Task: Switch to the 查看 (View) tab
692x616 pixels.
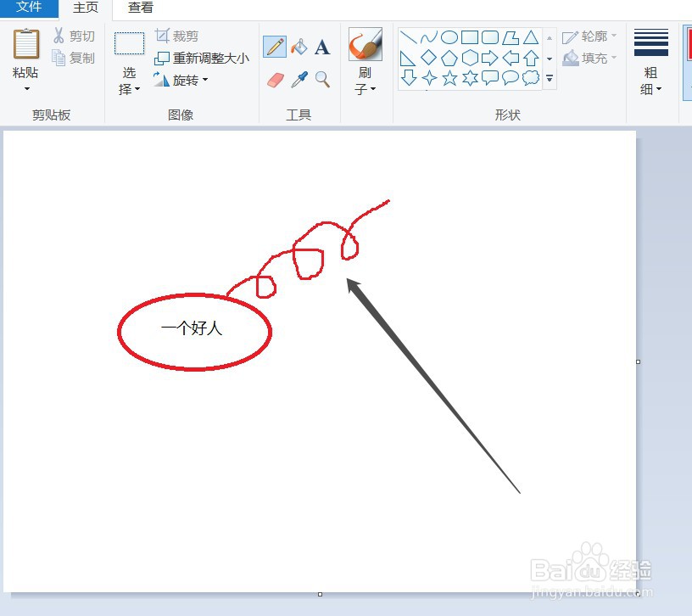Action: coord(140,8)
